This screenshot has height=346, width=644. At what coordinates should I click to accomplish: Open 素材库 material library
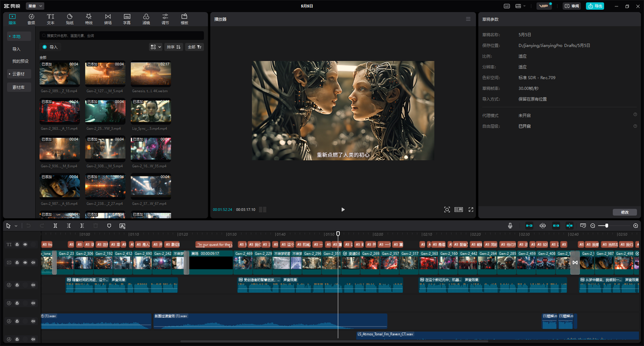[x=19, y=88]
